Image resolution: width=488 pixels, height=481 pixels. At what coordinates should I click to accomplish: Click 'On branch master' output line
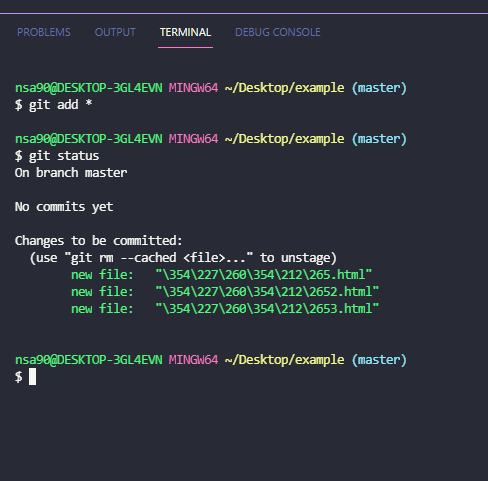71,173
